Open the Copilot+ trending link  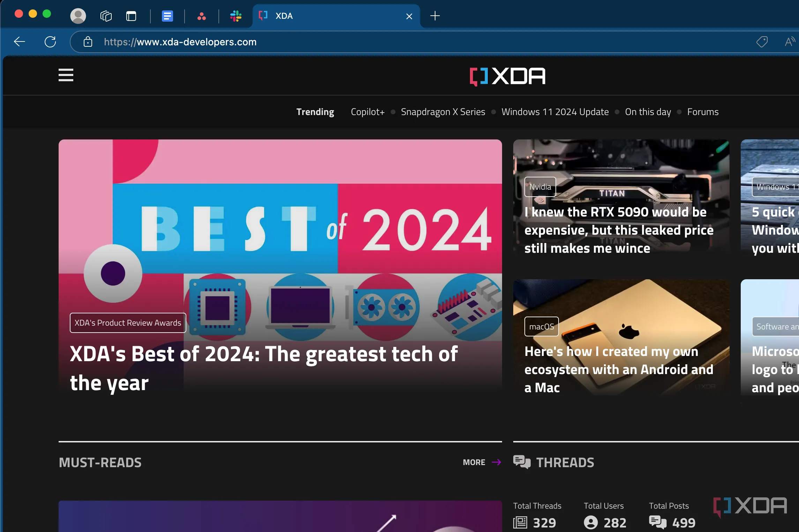[368, 112]
